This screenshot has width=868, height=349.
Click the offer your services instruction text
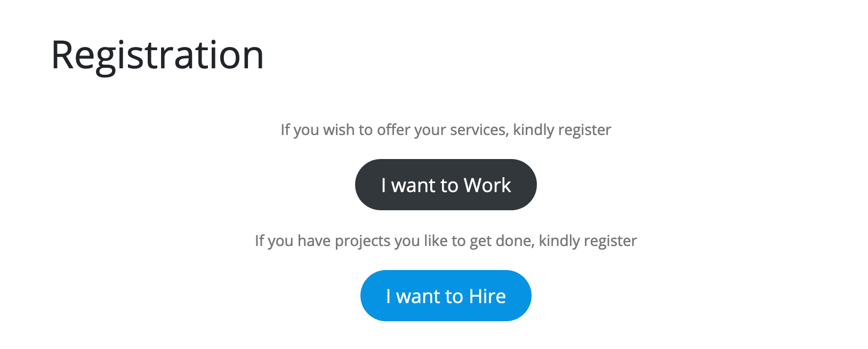coord(446,130)
